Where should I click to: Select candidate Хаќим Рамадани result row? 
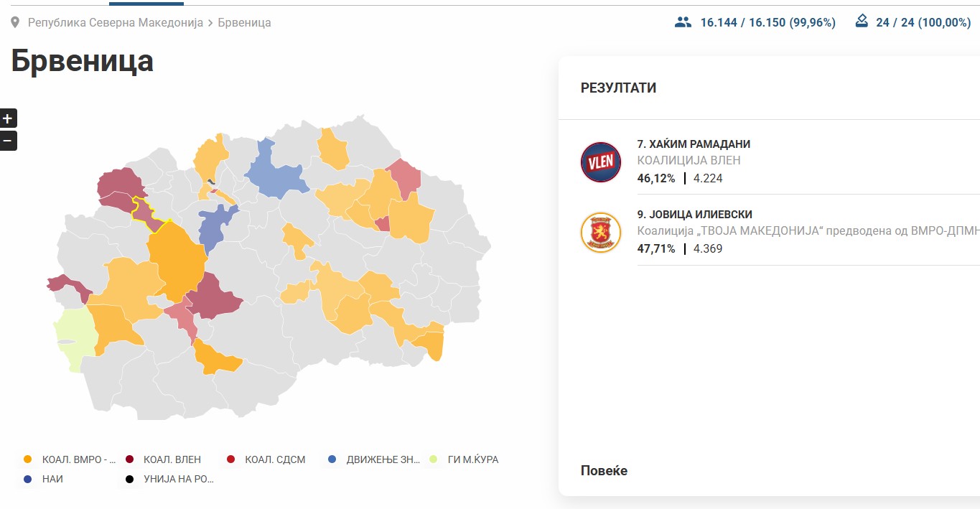click(772, 162)
